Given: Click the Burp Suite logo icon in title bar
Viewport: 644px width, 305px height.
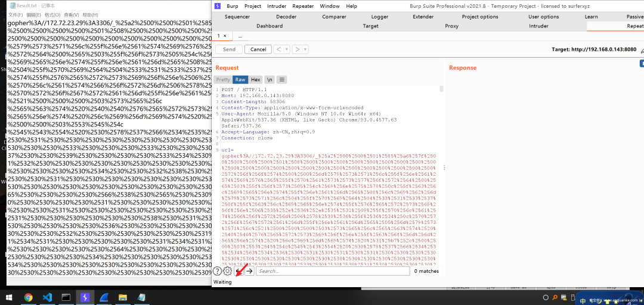Looking at the screenshot, I should point(217,6).
